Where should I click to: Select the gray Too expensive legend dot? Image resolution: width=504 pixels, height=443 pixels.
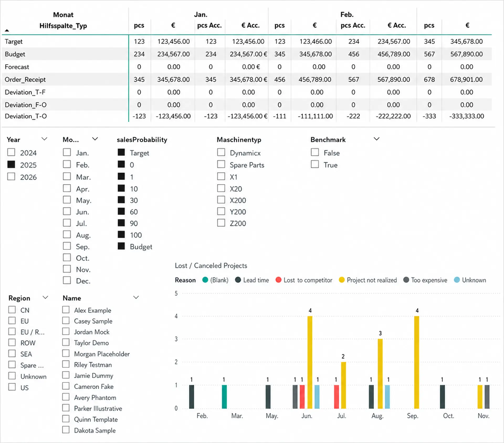point(406,280)
